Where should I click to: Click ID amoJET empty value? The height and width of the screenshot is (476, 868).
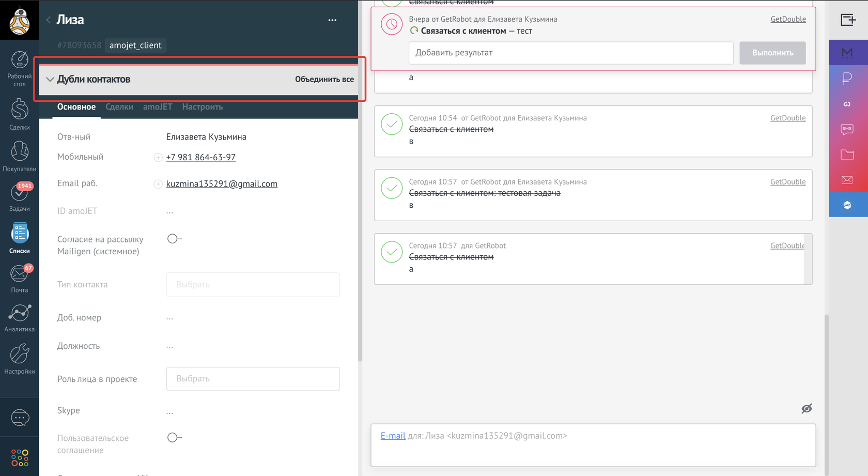tap(169, 211)
